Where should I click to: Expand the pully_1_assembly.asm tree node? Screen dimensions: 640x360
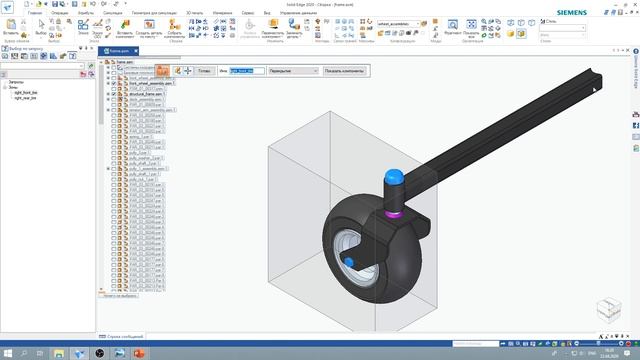[108, 168]
